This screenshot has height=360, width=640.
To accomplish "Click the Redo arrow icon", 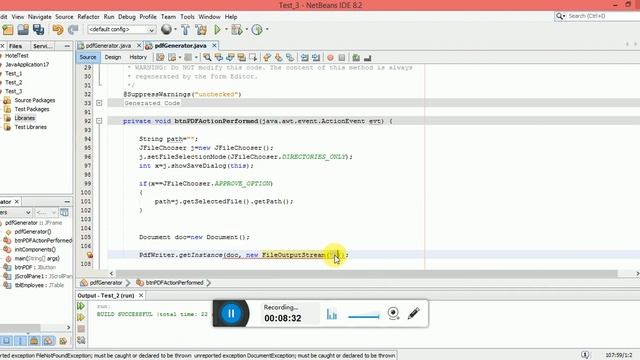I will pos(73,29).
